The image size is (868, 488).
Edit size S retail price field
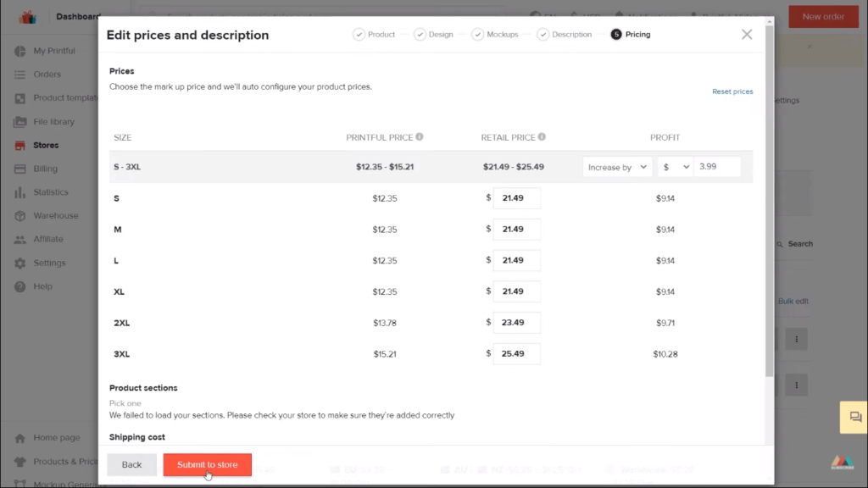[x=516, y=198]
